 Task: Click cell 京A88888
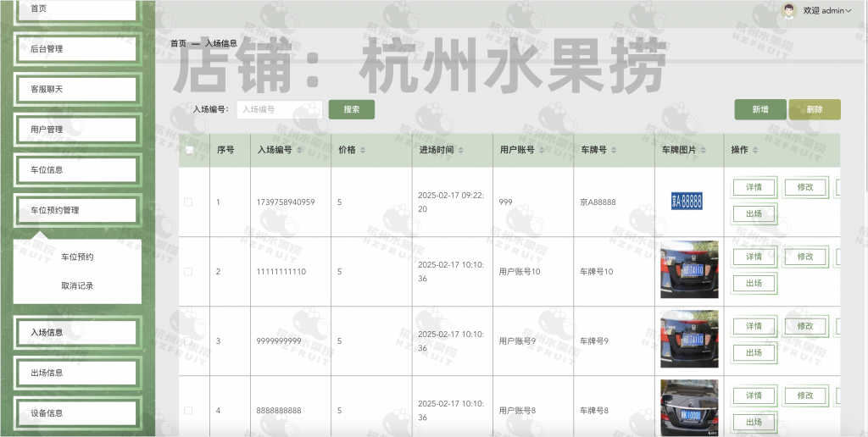click(x=598, y=202)
